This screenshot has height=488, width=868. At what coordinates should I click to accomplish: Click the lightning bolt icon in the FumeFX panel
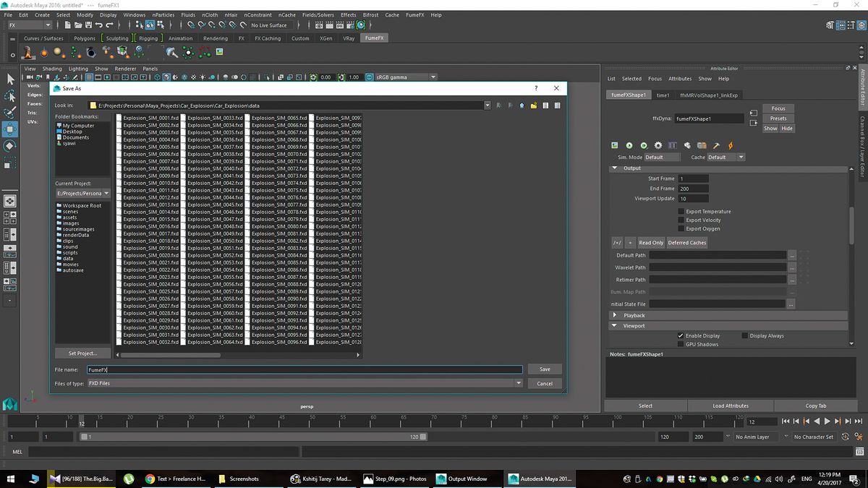730,145
